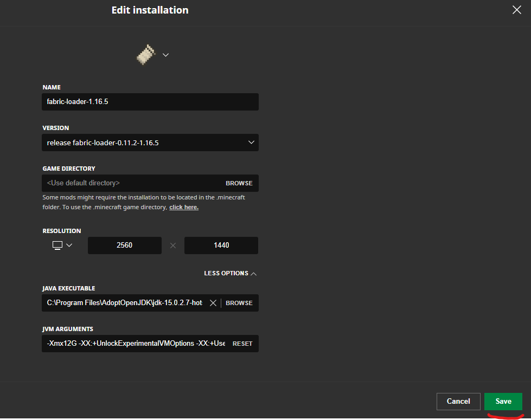Open the Version dropdown list
This screenshot has width=531, height=420.
point(150,143)
